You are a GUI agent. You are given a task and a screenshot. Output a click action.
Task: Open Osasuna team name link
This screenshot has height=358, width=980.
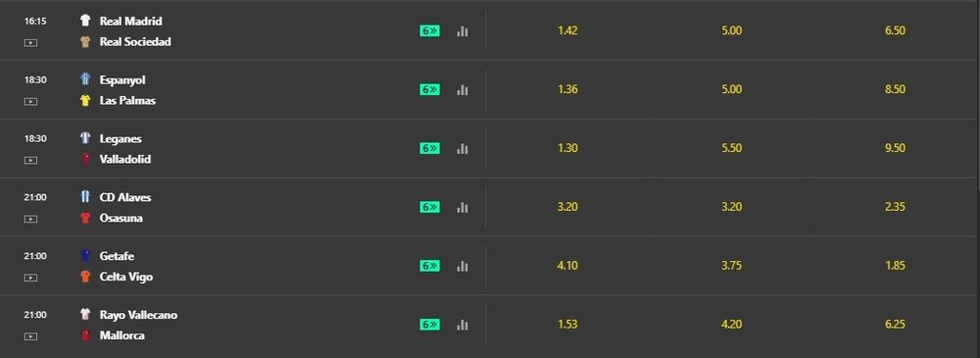[122, 218]
